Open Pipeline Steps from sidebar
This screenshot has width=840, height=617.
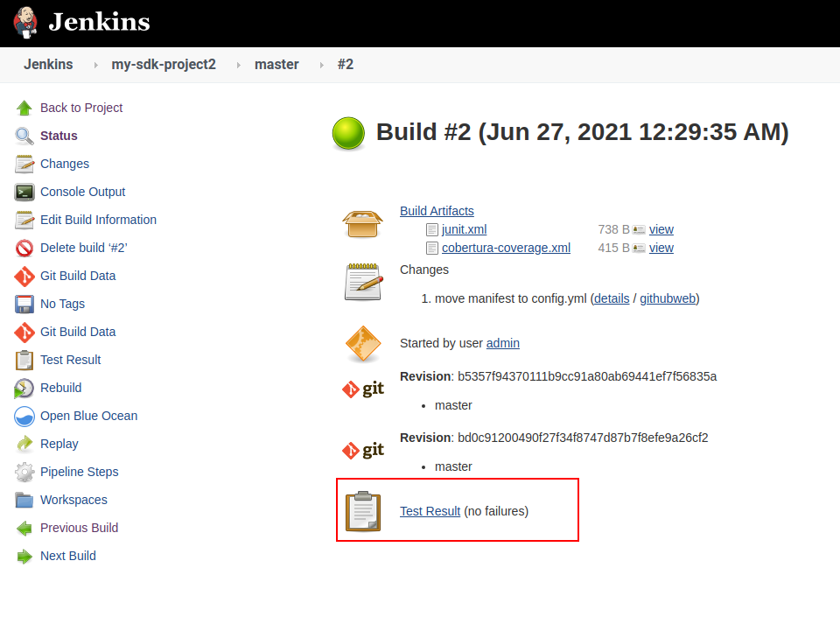pyautogui.click(x=80, y=472)
